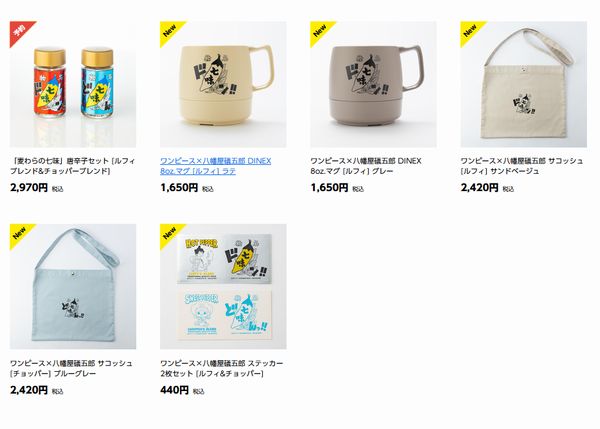
Task: Click the 2,970円 price of spice set
Action: [x=29, y=188]
